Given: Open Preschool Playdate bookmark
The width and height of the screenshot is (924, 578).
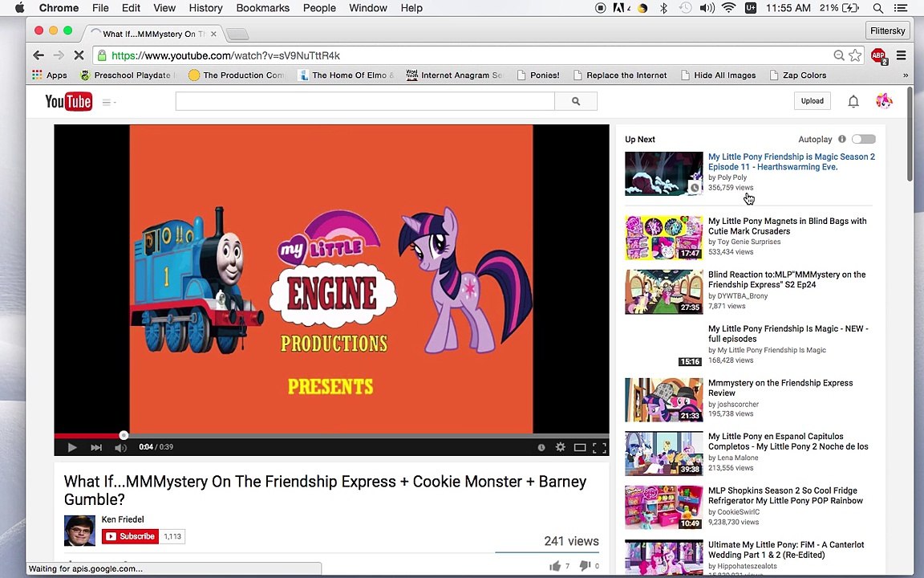Looking at the screenshot, I should (128, 75).
